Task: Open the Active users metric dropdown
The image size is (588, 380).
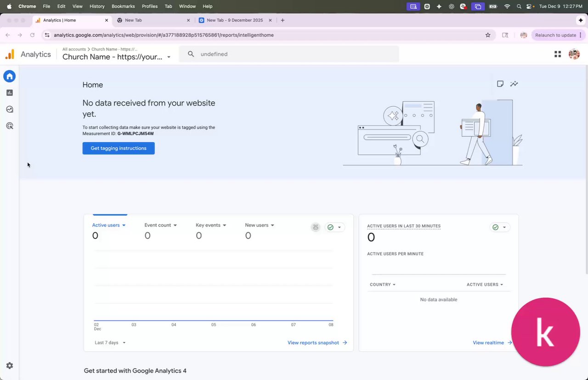Action: (109, 225)
